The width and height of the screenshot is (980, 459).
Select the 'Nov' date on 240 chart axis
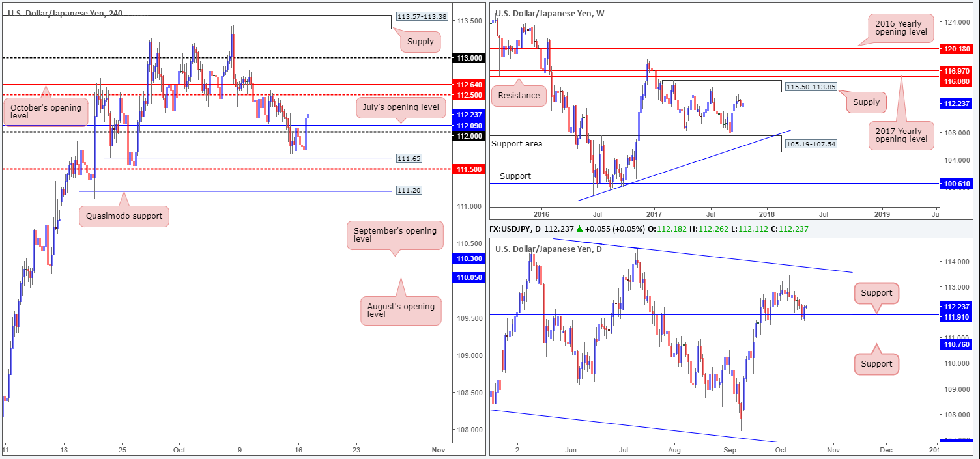click(438, 450)
